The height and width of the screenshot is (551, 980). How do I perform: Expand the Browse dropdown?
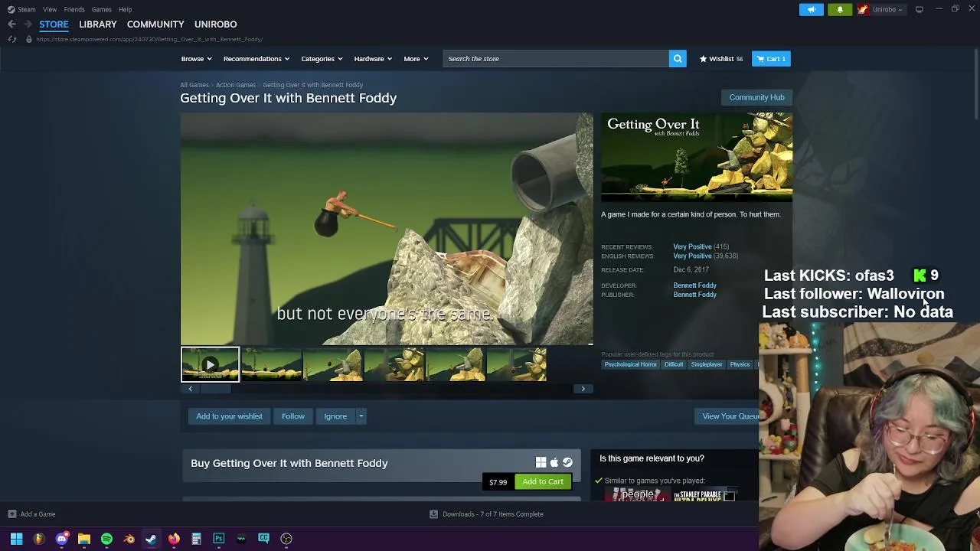click(x=196, y=59)
